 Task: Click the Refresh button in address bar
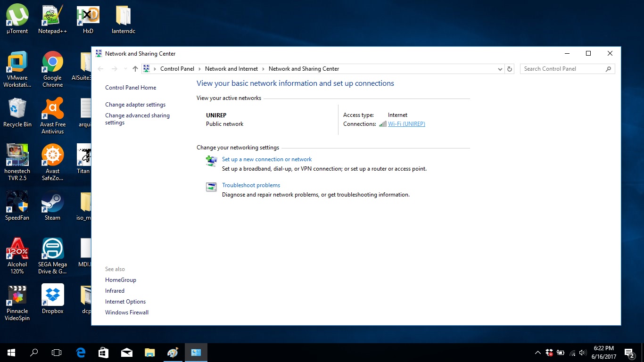509,69
